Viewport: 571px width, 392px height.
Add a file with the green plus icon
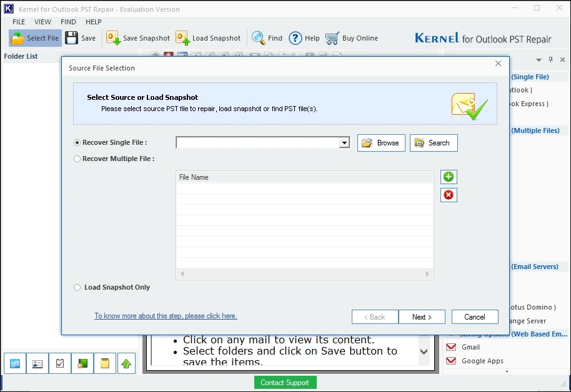449,177
